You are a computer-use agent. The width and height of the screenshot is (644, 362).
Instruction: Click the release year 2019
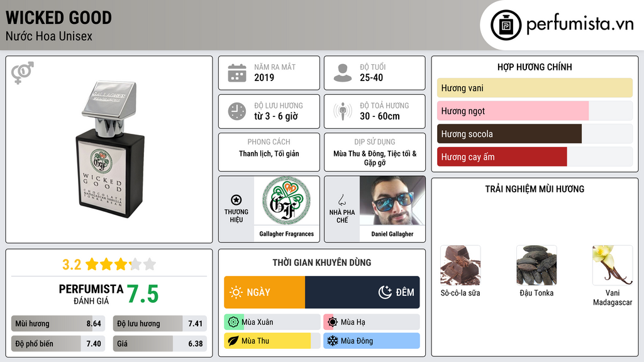click(264, 77)
